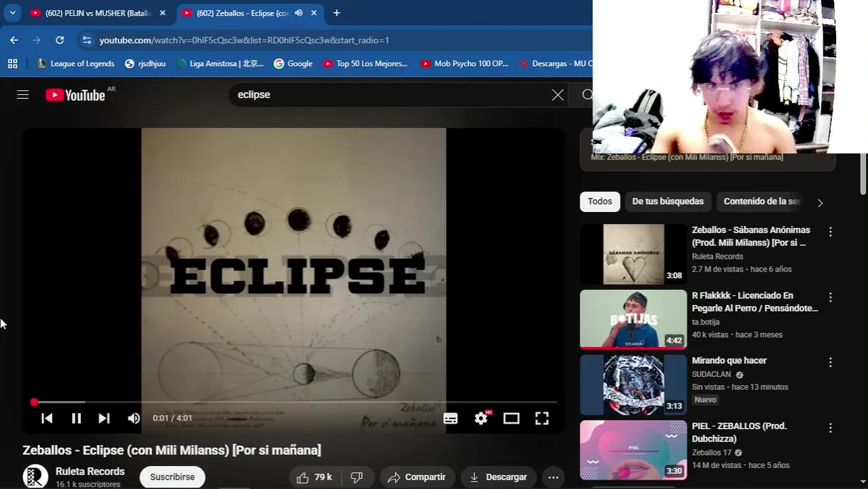Skip to the previous video in player
This screenshot has height=489, width=868.
point(47,418)
